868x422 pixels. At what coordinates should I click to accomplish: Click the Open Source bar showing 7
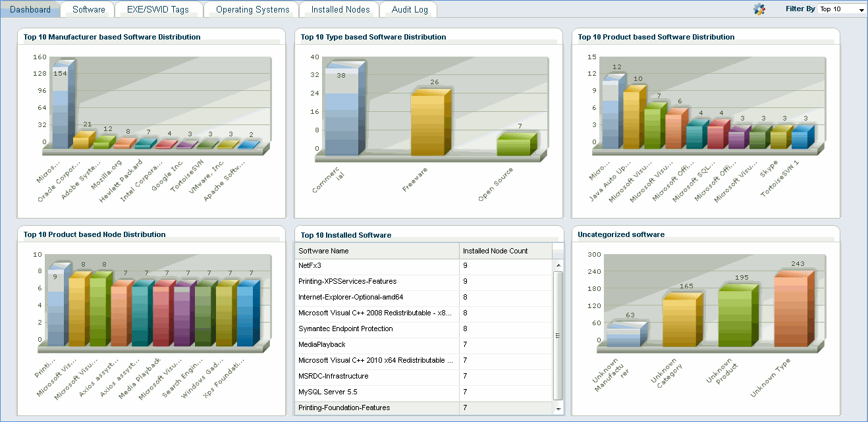click(516, 145)
